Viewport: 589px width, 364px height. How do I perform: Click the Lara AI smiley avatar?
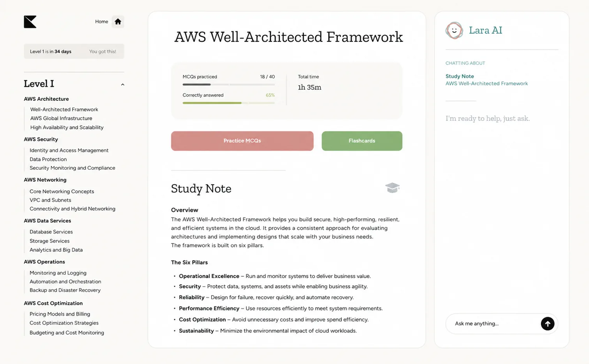click(454, 30)
